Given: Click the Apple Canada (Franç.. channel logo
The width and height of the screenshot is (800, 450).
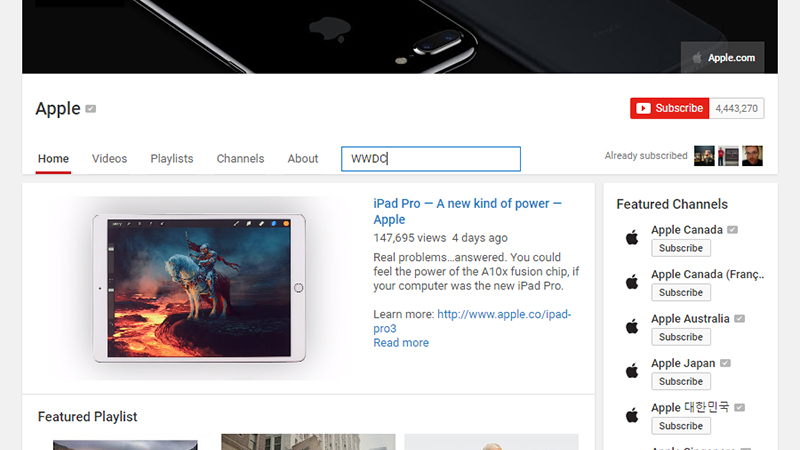Looking at the screenshot, I should click(x=632, y=282).
